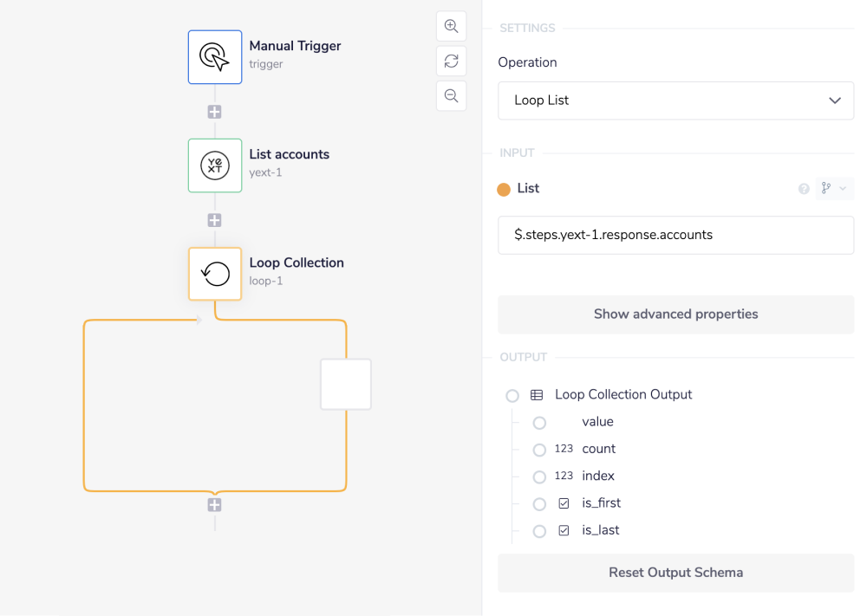This screenshot has height=616, width=867.
Task: Select the 'value' output radio button
Action: point(539,422)
